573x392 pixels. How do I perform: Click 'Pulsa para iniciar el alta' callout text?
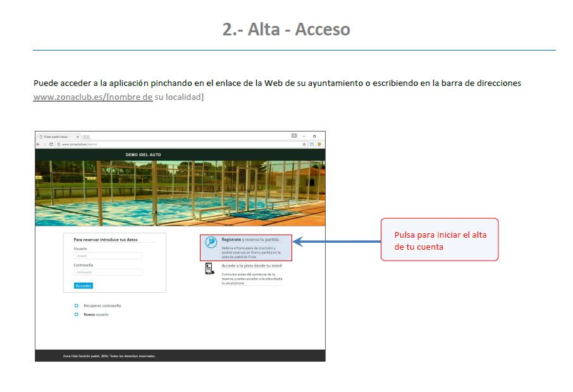tap(440, 241)
